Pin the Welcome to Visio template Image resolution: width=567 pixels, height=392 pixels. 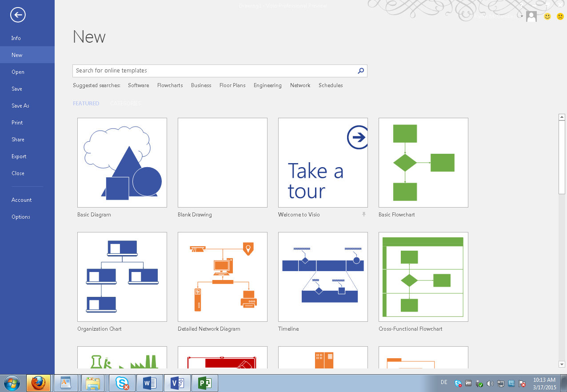coord(363,214)
